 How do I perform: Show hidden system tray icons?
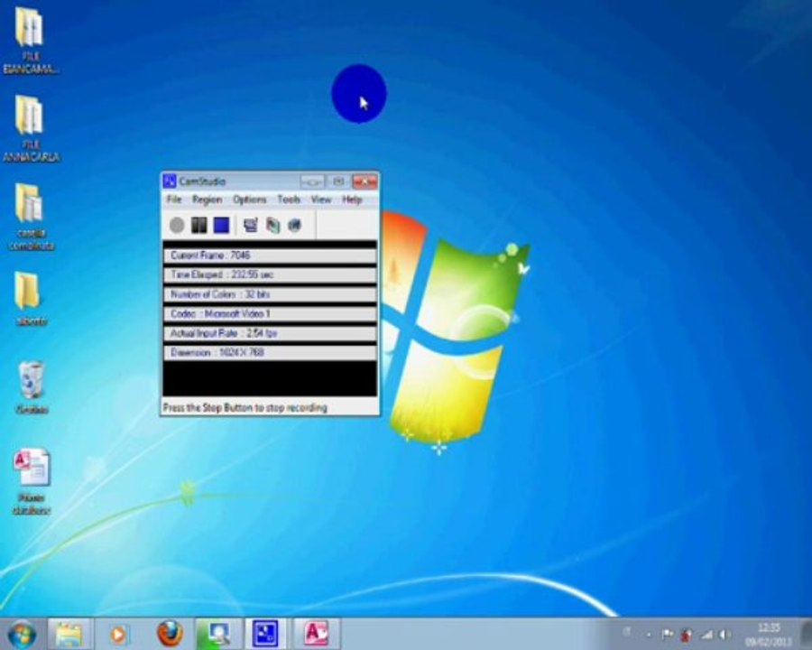tap(649, 634)
